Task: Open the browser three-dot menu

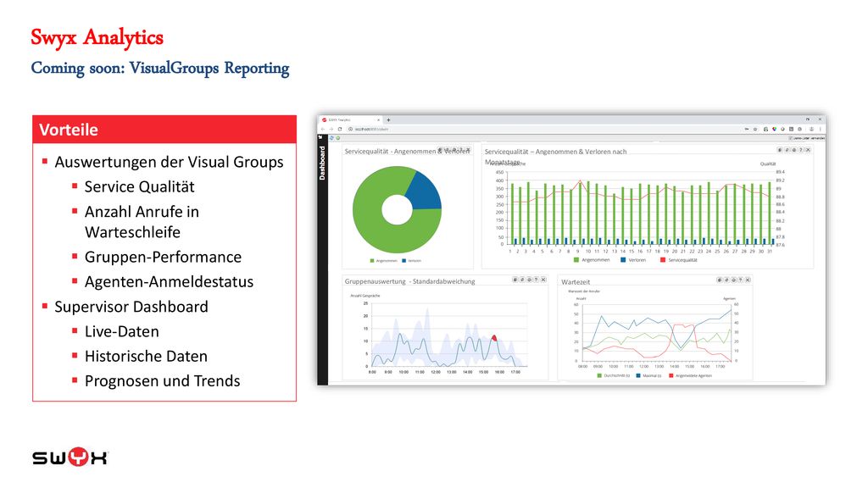Action: [x=821, y=129]
